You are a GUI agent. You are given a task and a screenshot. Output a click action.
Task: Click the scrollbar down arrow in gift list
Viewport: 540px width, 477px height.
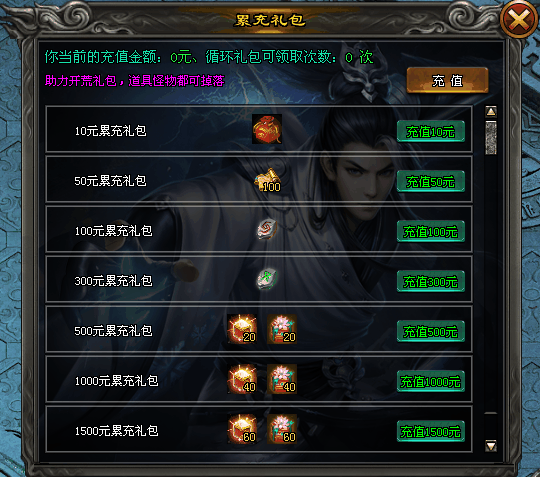[491, 446]
